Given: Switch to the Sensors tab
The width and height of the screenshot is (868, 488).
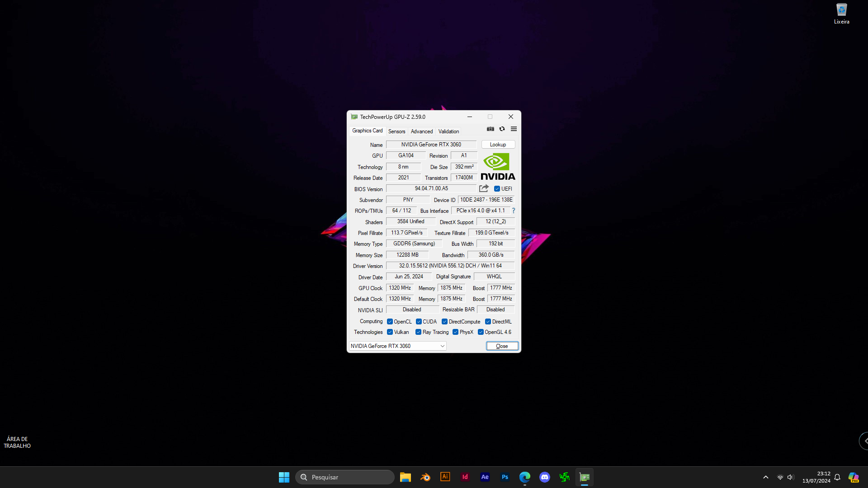Looking at the screenshot, I should click(x=396, y=131).
